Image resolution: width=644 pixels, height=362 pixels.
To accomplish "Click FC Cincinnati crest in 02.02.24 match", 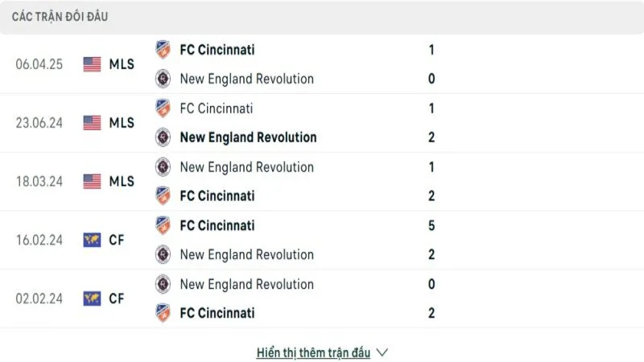I will pos(163,313).
